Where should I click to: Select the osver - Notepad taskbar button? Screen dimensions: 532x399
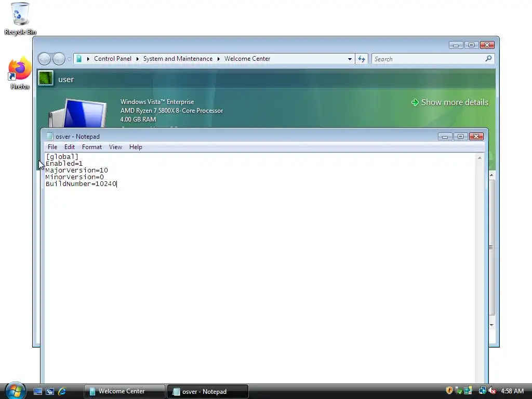point(208,391)
